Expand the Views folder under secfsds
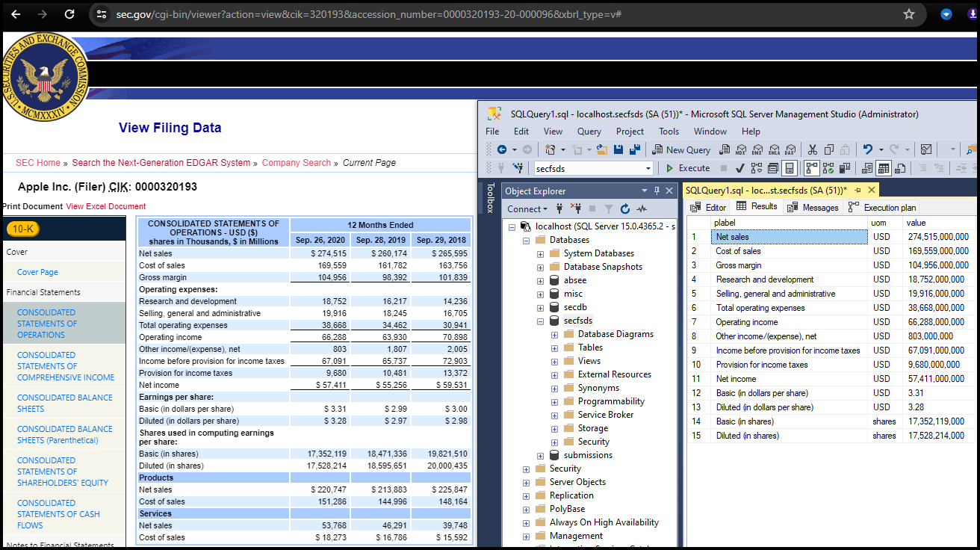Viewport: 980px width, 550px height. 554,361
